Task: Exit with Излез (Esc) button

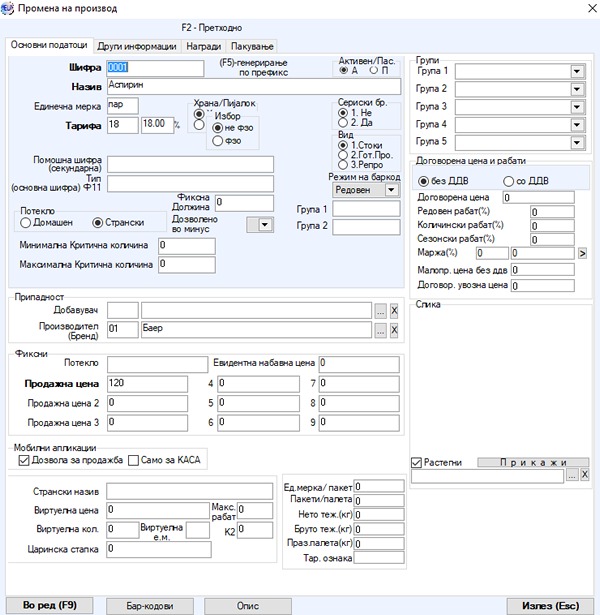Action: [550, 606]
